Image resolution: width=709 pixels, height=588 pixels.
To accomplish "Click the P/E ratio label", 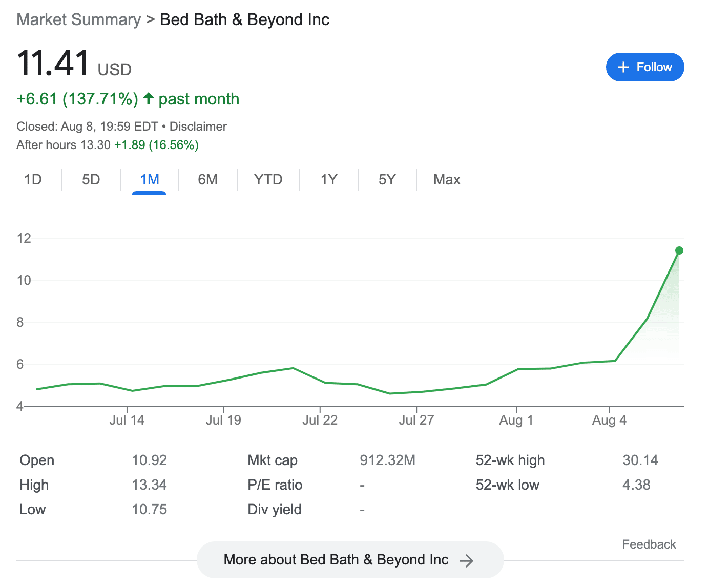I will [275, 485].
